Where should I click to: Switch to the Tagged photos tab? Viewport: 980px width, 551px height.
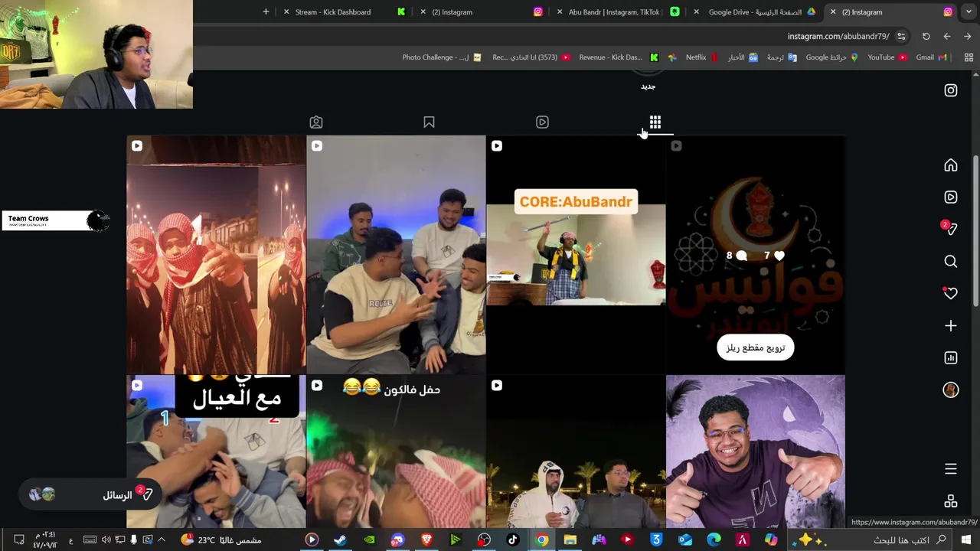pos(316,122)
